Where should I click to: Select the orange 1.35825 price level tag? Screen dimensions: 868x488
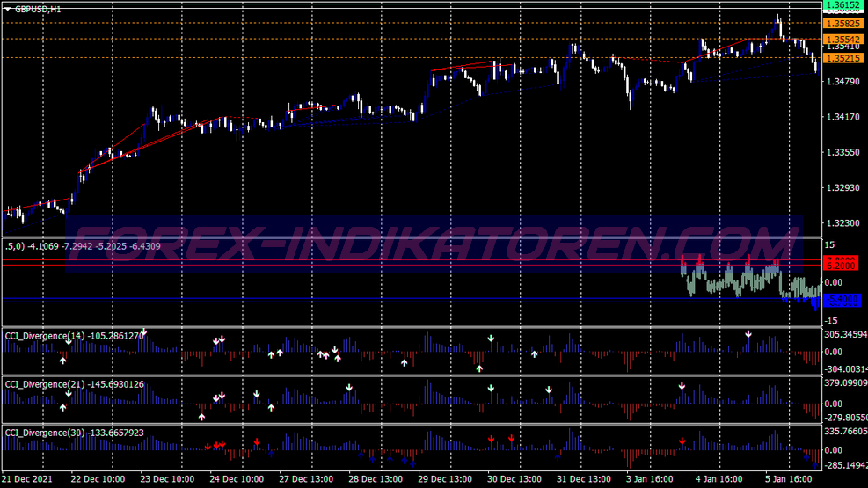(x=842, y=24)
